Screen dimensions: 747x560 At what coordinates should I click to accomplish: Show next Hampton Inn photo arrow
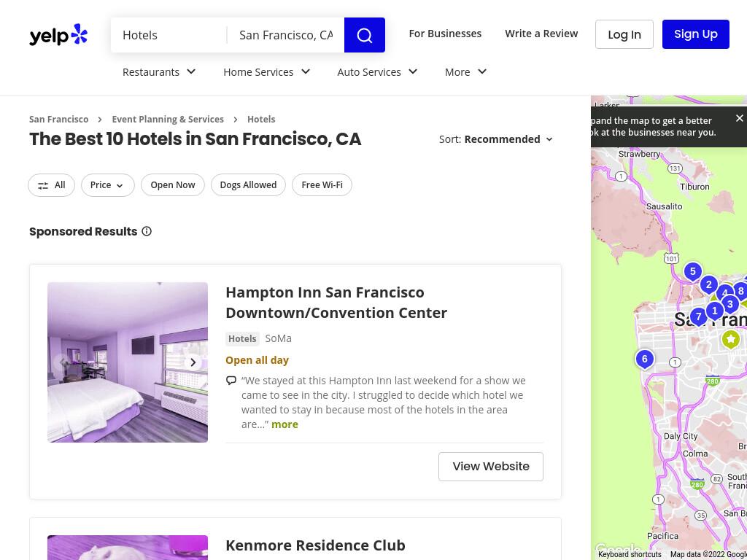193,362
